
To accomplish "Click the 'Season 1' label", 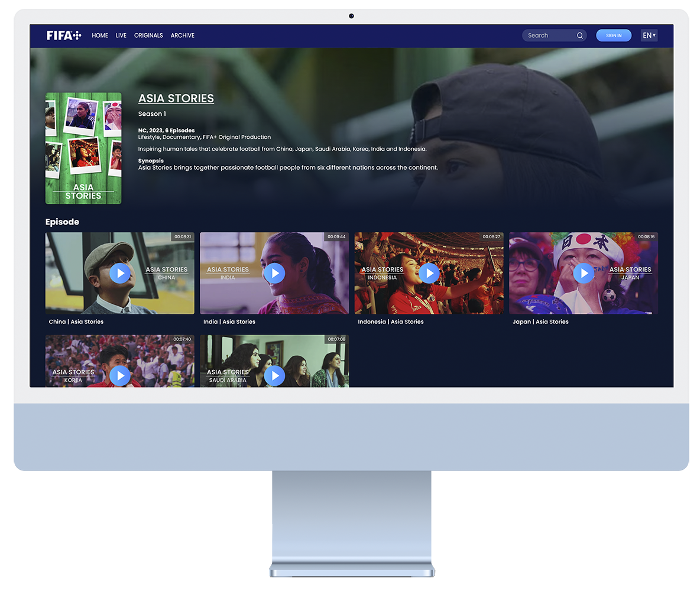I will (152, 114).
